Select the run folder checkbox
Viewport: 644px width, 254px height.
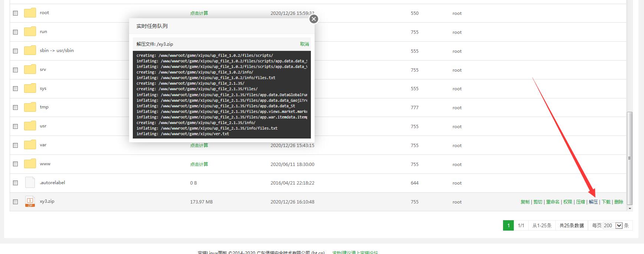(16, 32)
